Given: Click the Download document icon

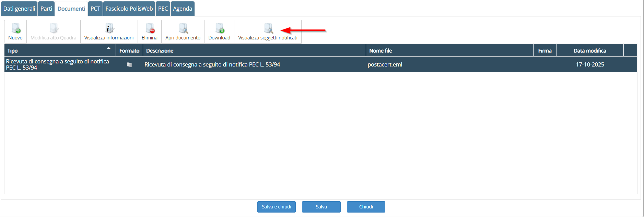Looking at the screenshot, I should [x=219, y=28].
